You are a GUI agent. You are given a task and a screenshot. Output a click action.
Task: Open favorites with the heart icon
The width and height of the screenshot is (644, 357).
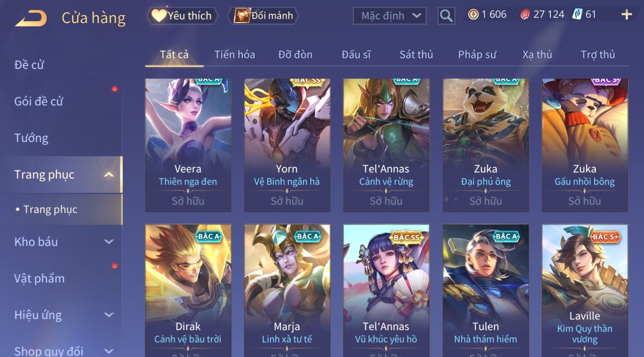(x=159, y=15)
